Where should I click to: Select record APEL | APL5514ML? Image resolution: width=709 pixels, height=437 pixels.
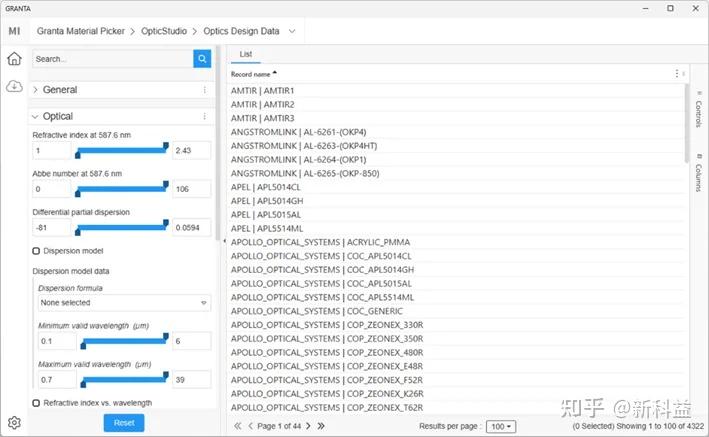(267, 228)
